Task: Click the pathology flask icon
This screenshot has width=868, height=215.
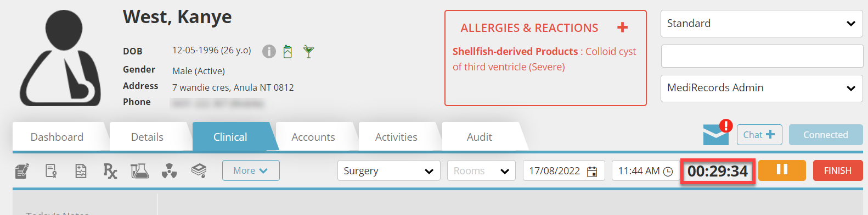Action: (140, 171)
